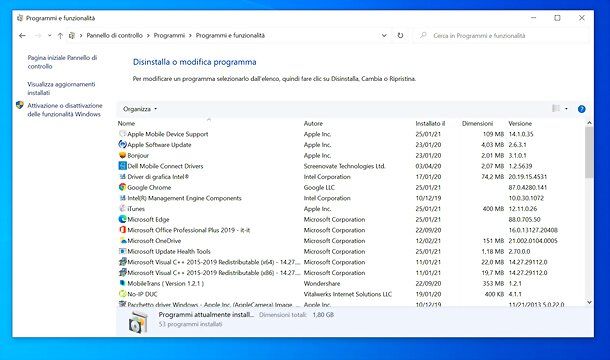Click the scrollbar down arrow

(x=589, y=302)
